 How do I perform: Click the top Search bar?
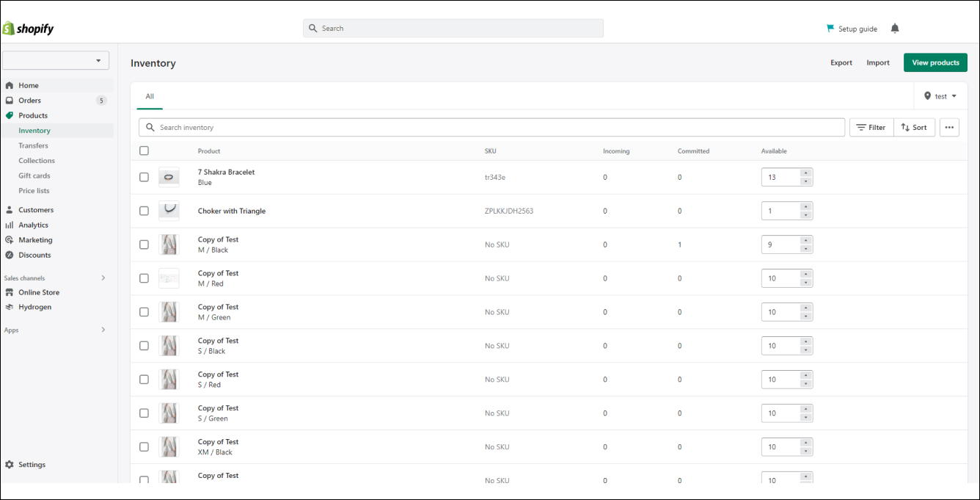coord(453,29)
